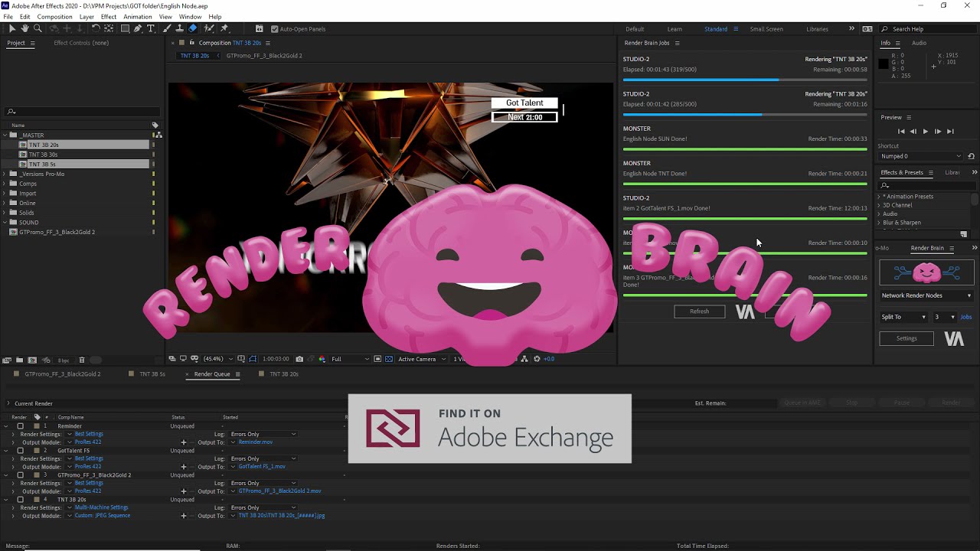
Task: Click the Refresh button in Render Brain Jobs
Action: (x=699, y=311)
